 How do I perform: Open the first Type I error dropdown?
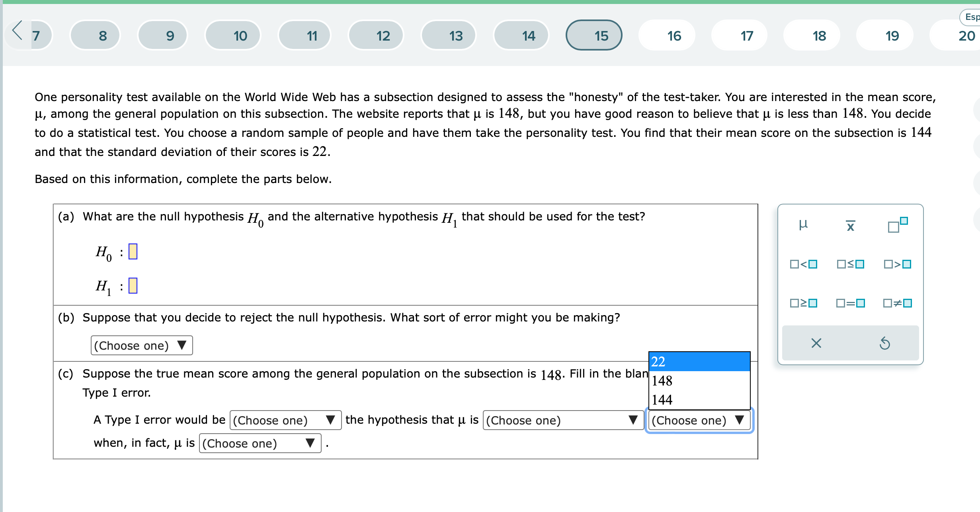tap(285, 420)
